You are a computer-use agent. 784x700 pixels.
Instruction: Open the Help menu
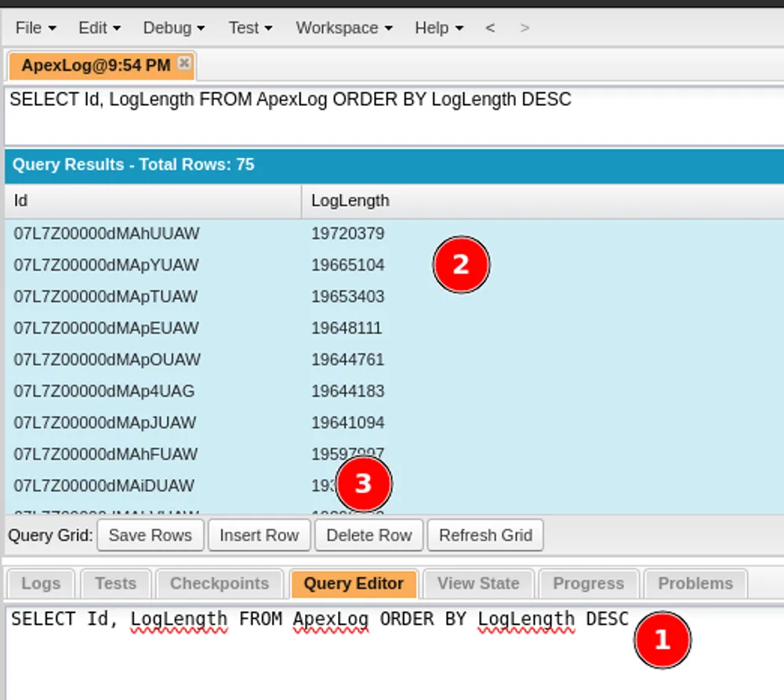(x=438, y=28)
